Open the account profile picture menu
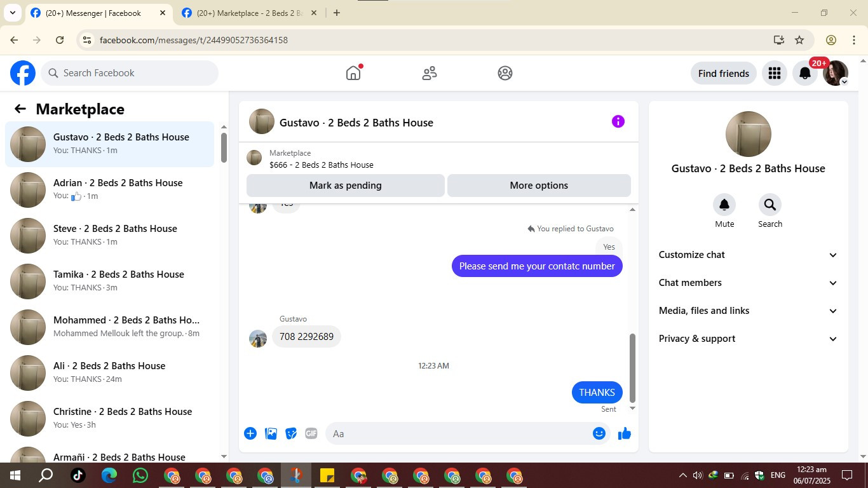Screen dimensions: 868x488 tap(836, 73)
